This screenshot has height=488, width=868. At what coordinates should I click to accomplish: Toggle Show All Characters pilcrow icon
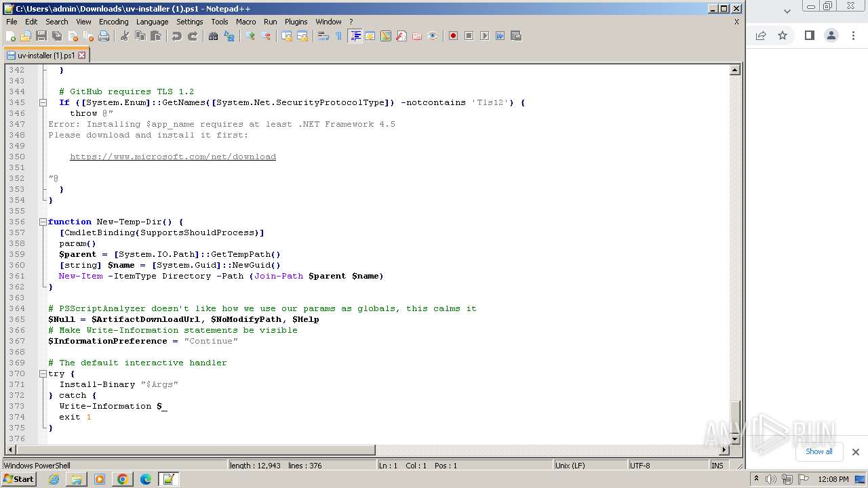(339, 36)
